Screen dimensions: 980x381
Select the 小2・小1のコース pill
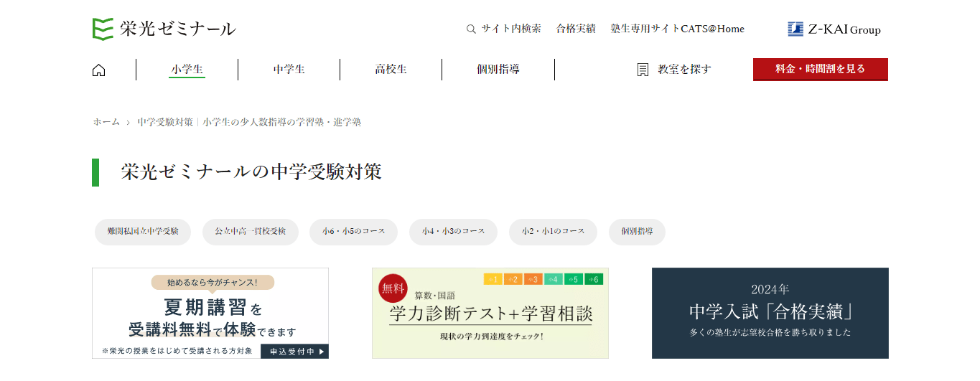tap(553, 232)
